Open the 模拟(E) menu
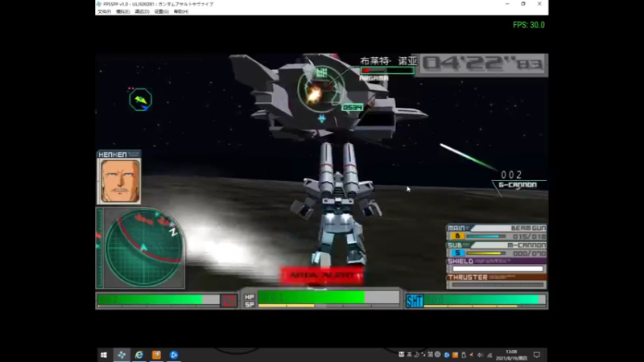Viewport: 644px width, 362px height. click(x=123, y=11)
